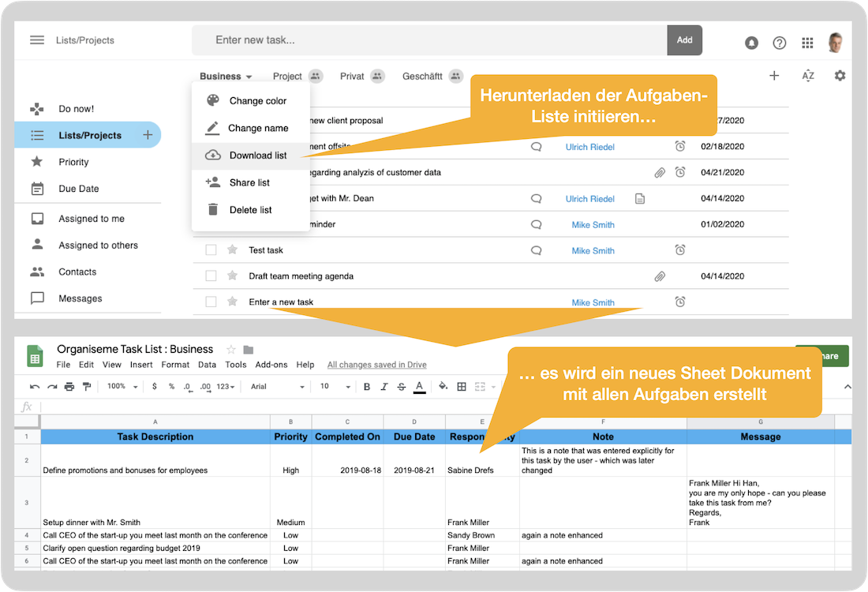Click Mike Smith link on Test task row
The height and width of the screenshot is (592, 868).
click(x=593, y=251)
